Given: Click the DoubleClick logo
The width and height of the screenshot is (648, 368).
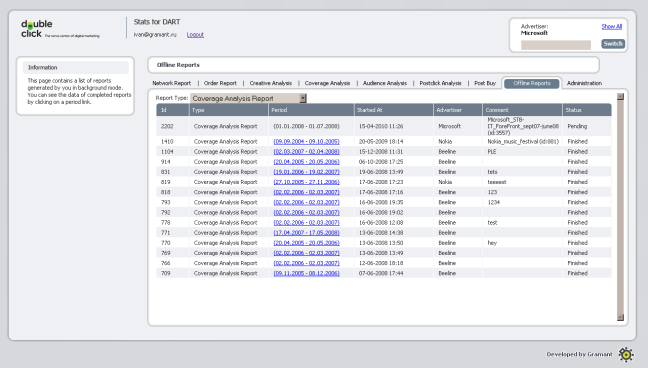Looking at the screenshot, I should coord(60,29).
